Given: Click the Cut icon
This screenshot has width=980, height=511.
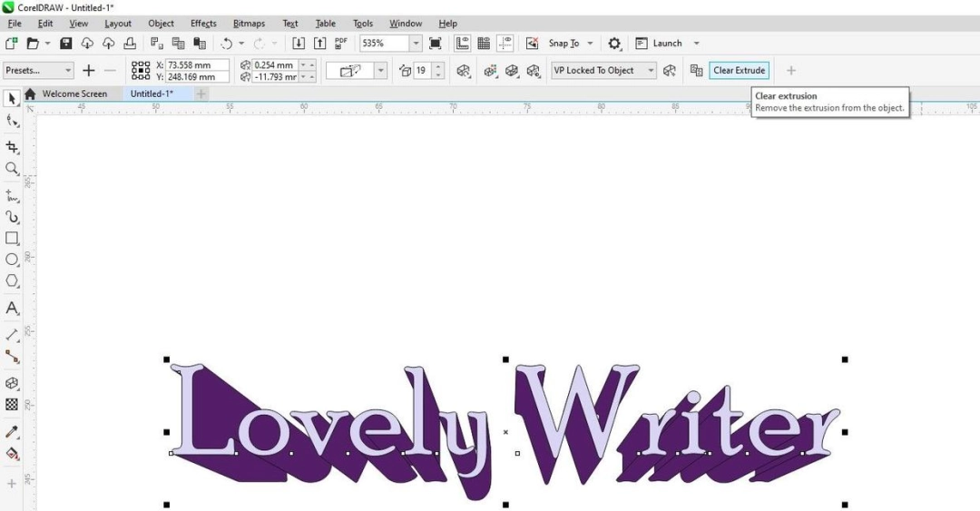Looking at the screenshot, I should tap(157, 44).
